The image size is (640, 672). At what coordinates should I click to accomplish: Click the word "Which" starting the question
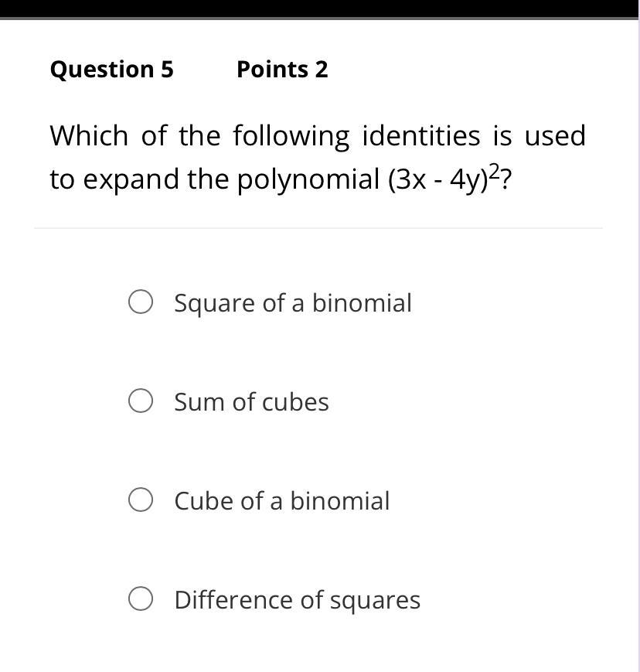click(89, 136)
